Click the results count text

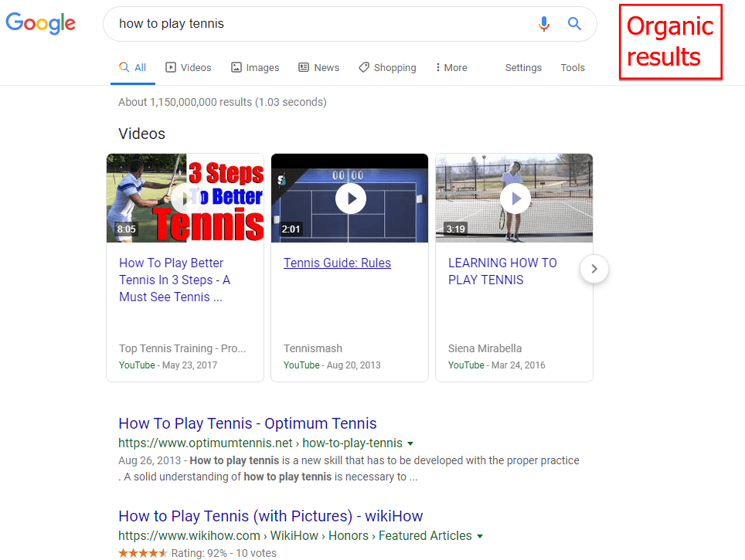223,102
